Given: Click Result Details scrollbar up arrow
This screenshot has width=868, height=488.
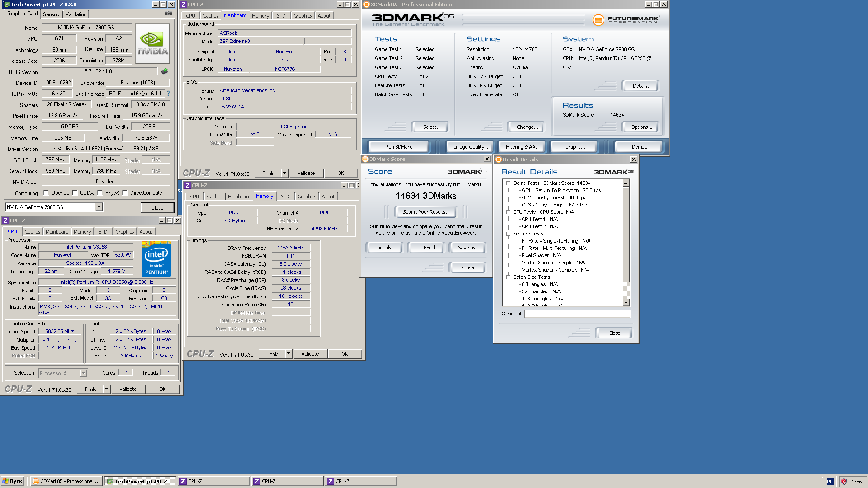Looking at the screenshot, I should 626,183.
